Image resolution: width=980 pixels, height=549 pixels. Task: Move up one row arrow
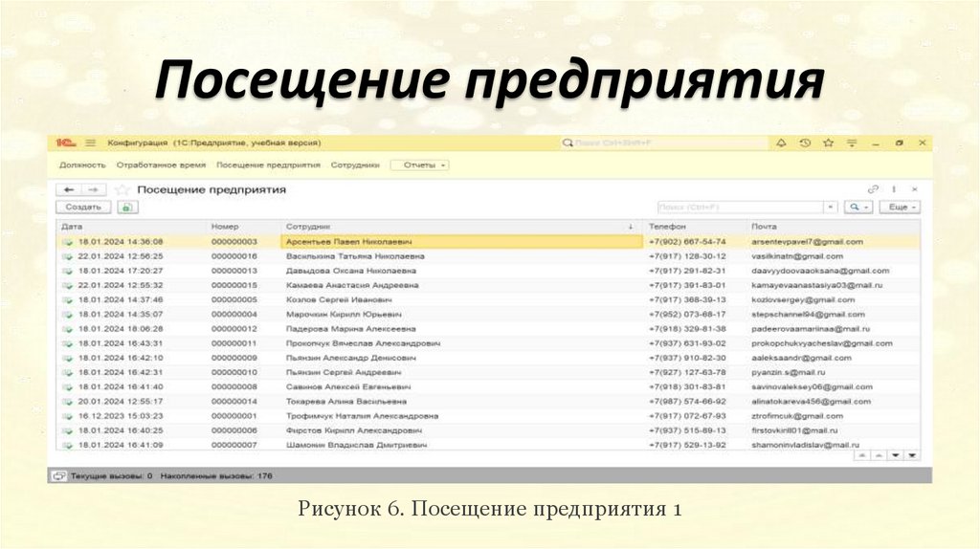tap(879, 455)
